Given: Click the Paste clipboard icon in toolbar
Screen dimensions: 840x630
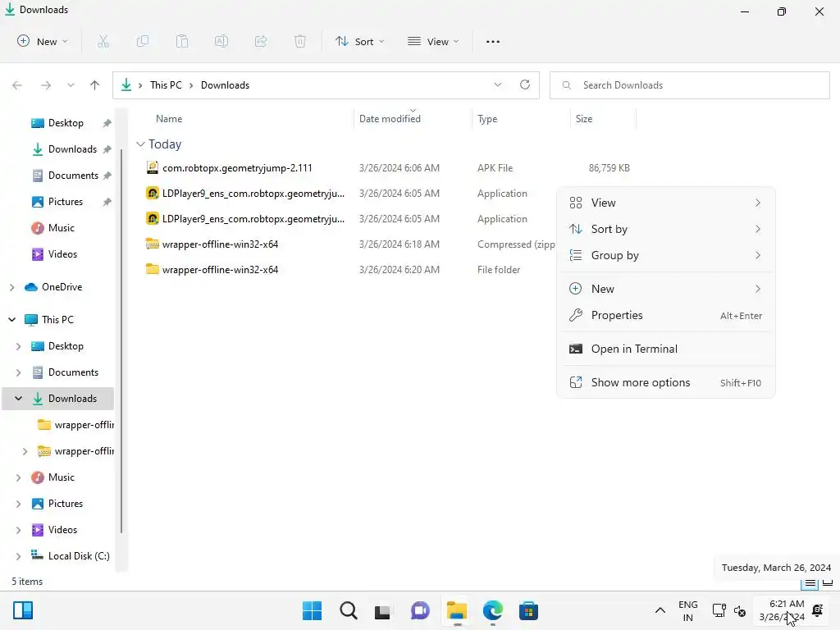Looking at the screenshot, I should (x=182, y=41).
